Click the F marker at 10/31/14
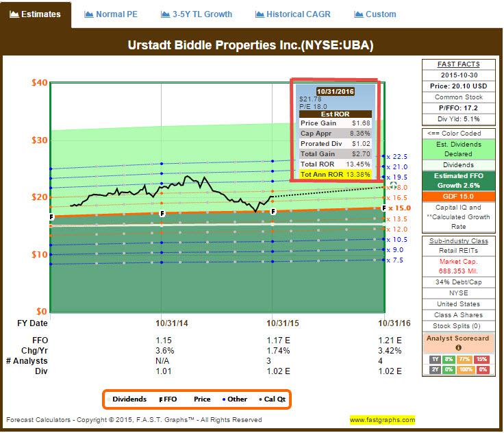Screen dimensions: 504x433 (162, 214)
